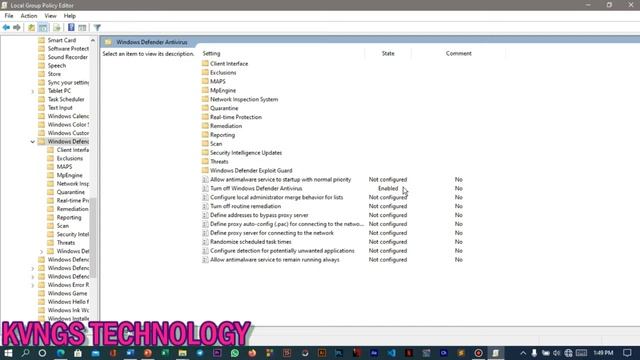Select Allow antimalware service to remain running always

[275, 260]
